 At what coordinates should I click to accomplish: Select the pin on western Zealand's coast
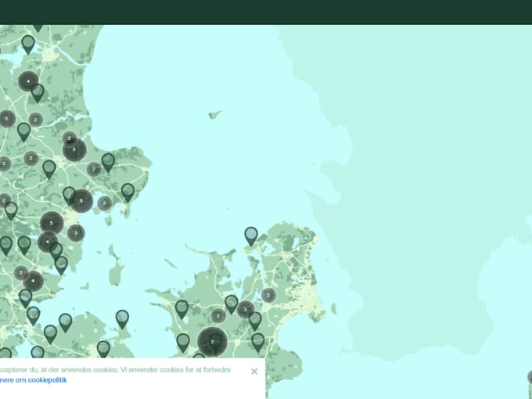click(182, 309)
